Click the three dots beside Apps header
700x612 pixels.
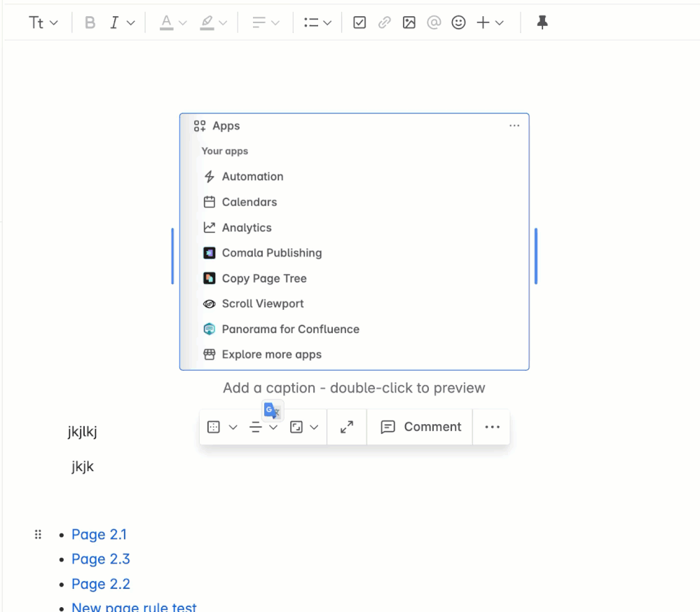[x=514, y=125]
